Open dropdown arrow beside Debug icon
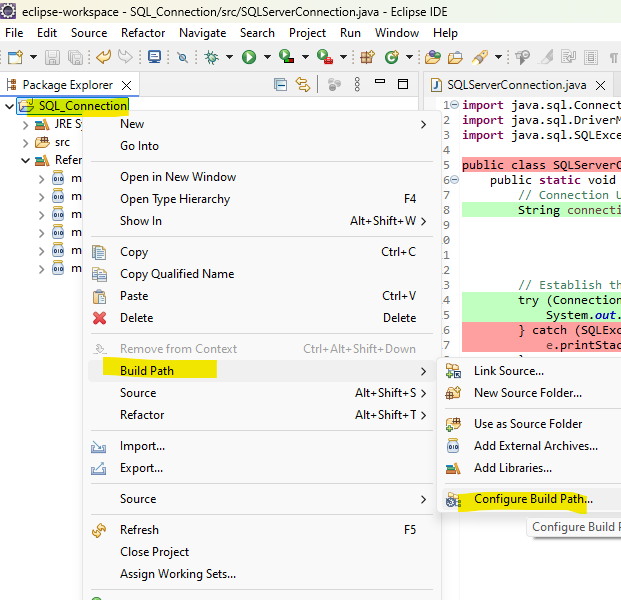This screenshot has width=621, height=600. pos(229,57)
